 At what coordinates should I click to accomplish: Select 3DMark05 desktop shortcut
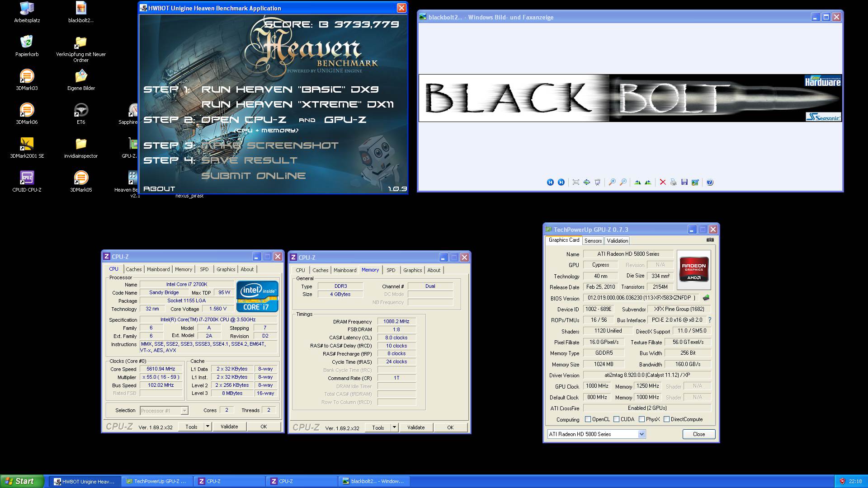coord(81,182)
